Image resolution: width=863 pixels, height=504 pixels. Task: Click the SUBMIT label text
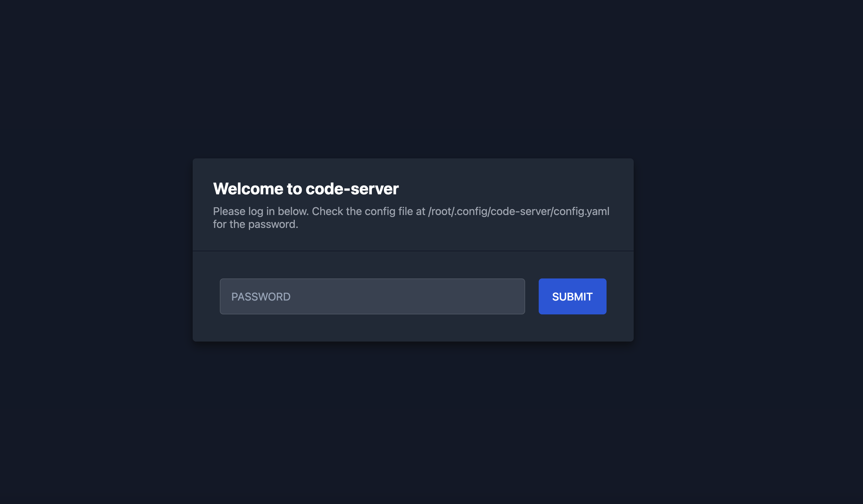(572, 297)
